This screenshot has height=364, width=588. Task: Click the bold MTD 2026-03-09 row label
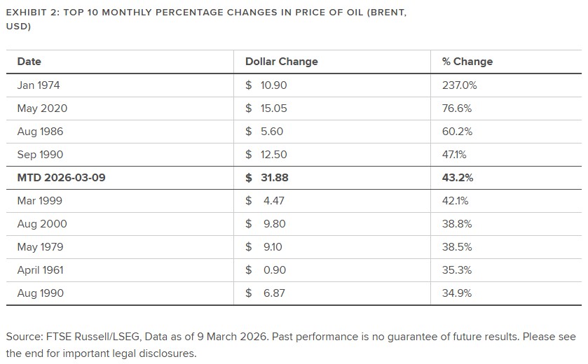(x=61, y=178)
